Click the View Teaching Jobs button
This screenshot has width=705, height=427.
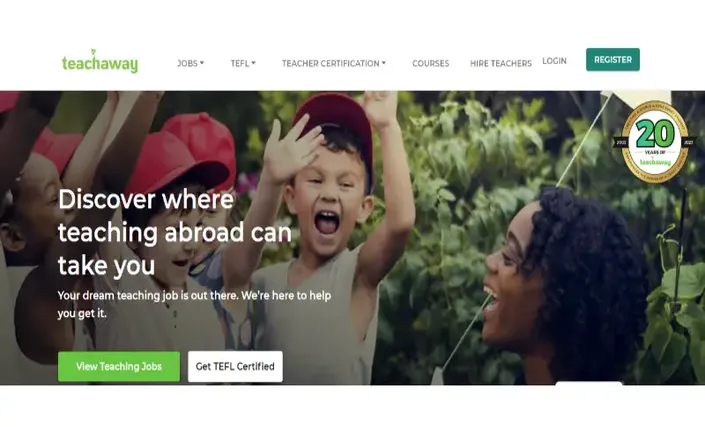coord(119,366)
